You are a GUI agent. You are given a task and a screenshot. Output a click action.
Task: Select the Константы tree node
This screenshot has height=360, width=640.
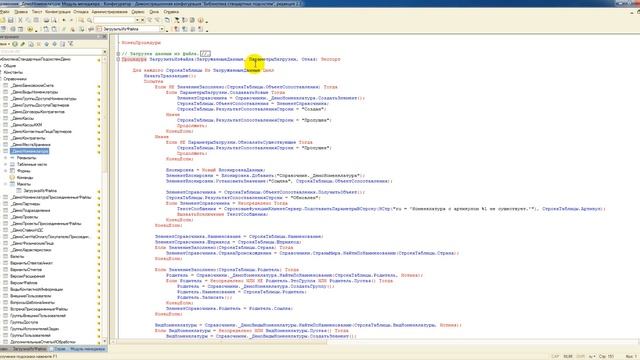tap(13, 72)
